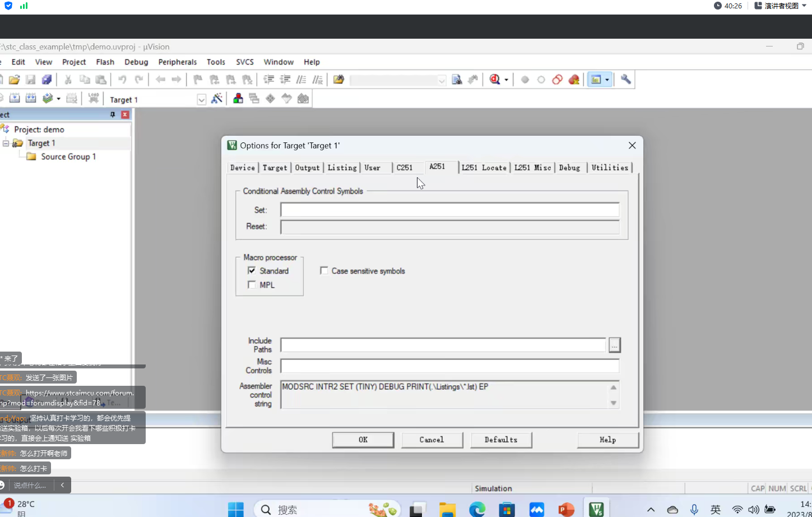
Task: Open the find text combo box dropdown
Action: click(x=442, y=80)
